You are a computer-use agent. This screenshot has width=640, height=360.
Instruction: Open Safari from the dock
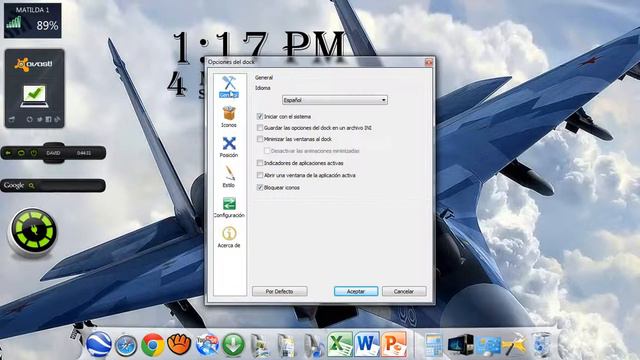[126, 345]
